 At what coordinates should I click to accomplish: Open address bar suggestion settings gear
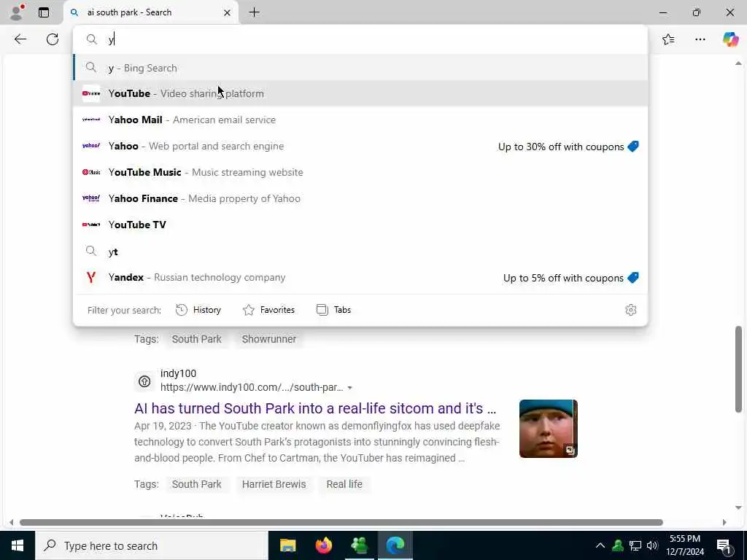[x=631, y=310]
